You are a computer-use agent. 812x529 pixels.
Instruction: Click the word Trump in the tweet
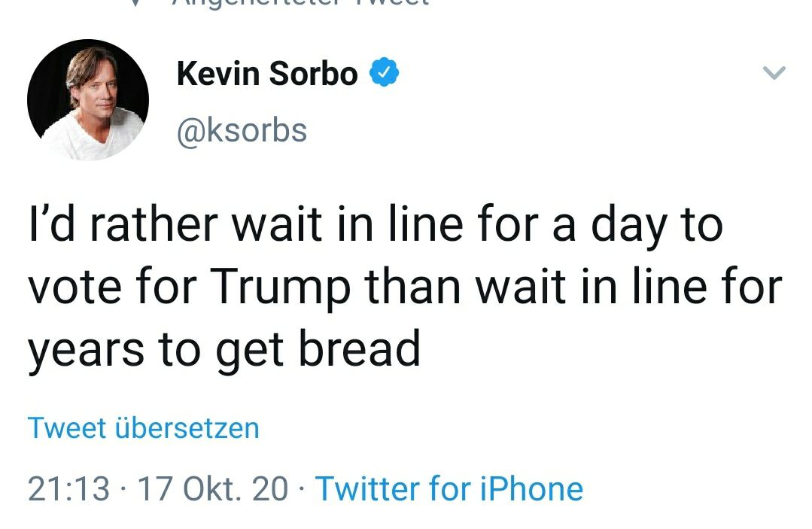click(280, 288)
